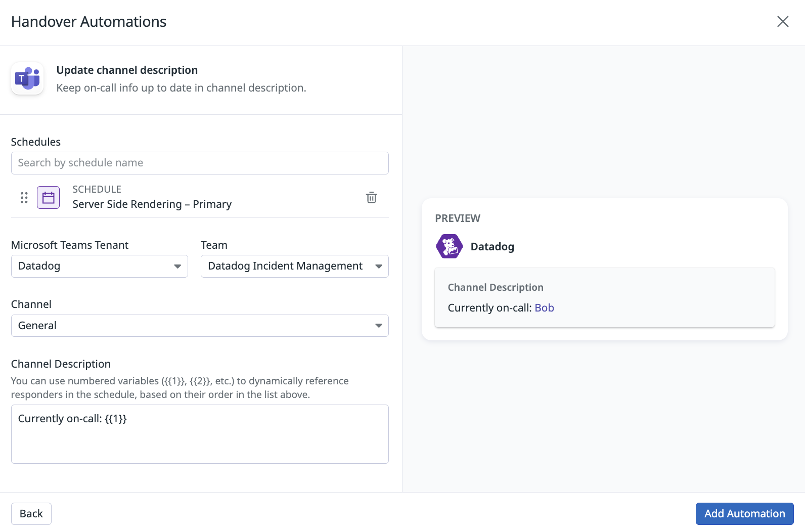Click the Bob link in preview

tap(544, 308)
